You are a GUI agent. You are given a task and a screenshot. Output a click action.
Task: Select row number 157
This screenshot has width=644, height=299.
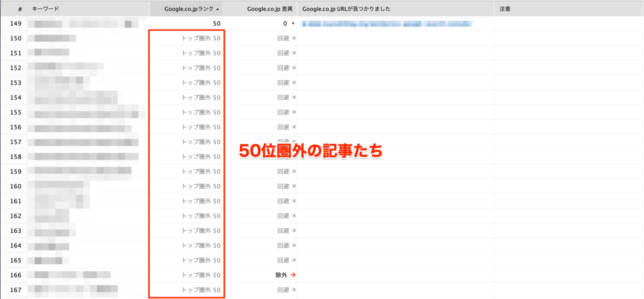[15, 142]
